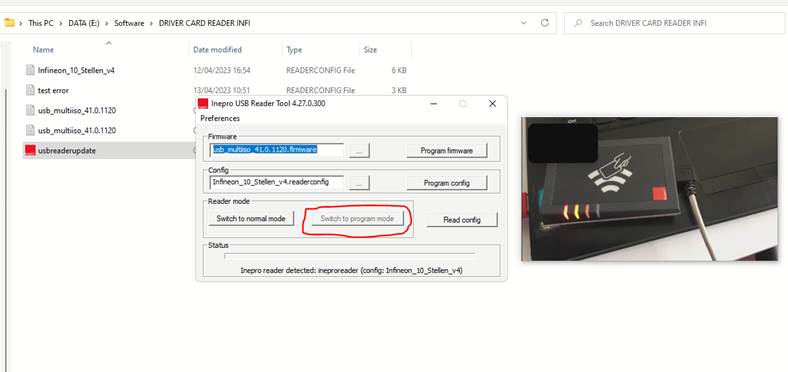Browse for firmware file with ellipsis button
788x372 pixels.
coord(359,150)
